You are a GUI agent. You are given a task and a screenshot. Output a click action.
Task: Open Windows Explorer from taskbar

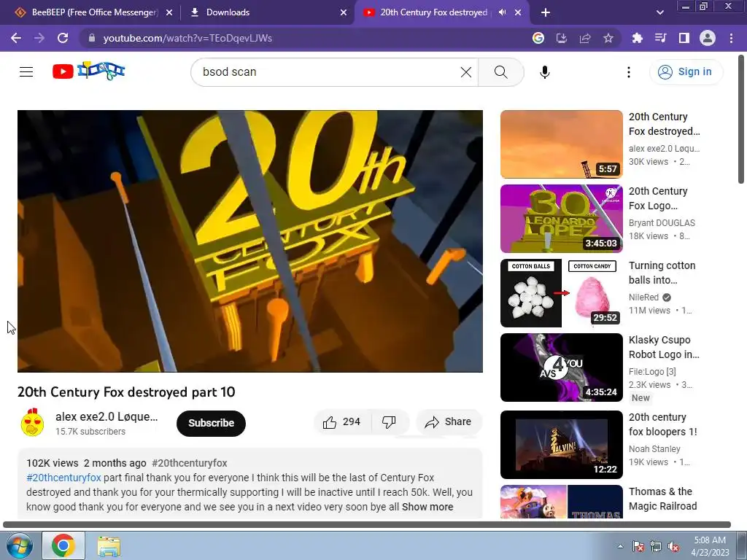[109, 545]
